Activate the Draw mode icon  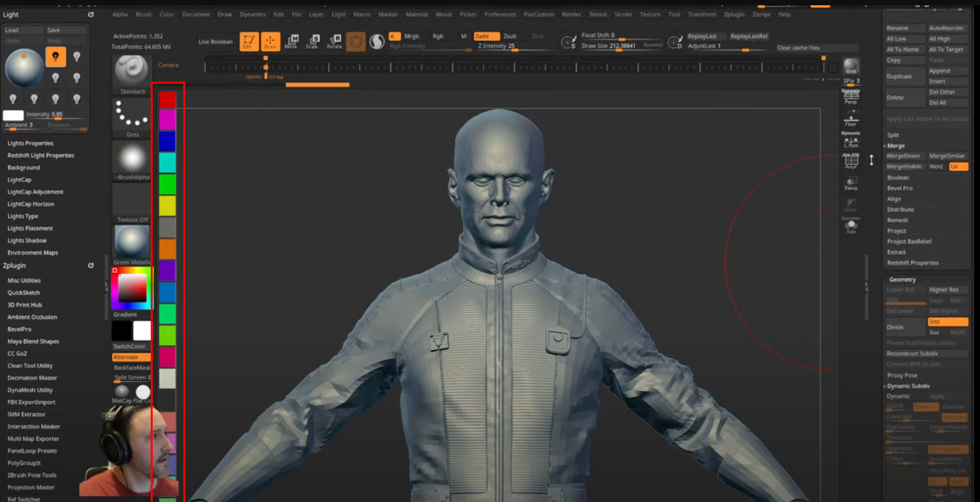(270, 42)
